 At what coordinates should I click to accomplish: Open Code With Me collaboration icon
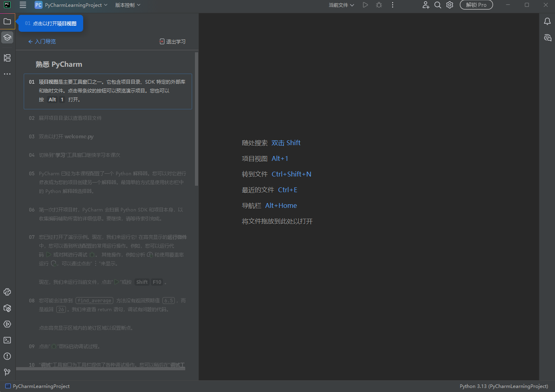tap(426, 5)
